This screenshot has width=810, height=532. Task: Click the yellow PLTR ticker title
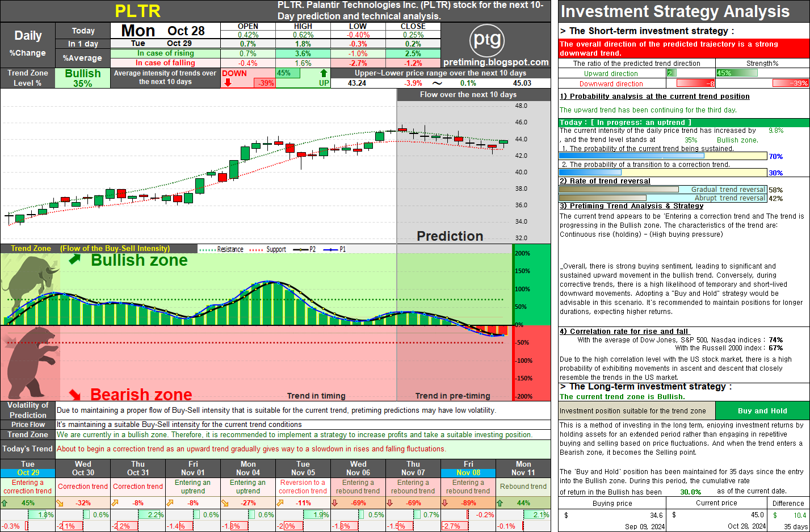point(138,11)
